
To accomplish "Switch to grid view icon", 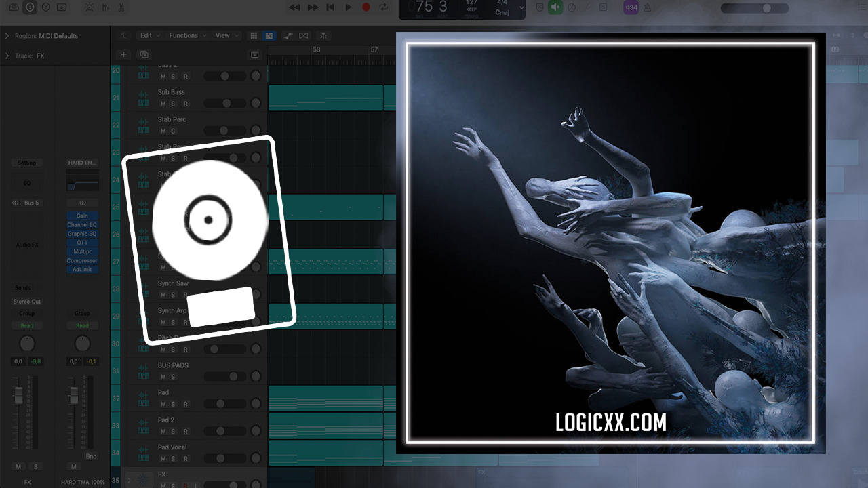I will tap(254, 35).
